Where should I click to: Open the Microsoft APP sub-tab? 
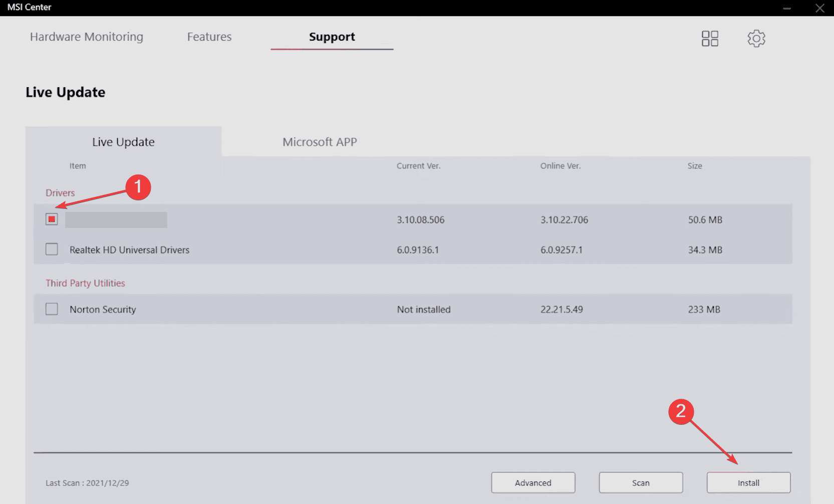coord(320,142)
